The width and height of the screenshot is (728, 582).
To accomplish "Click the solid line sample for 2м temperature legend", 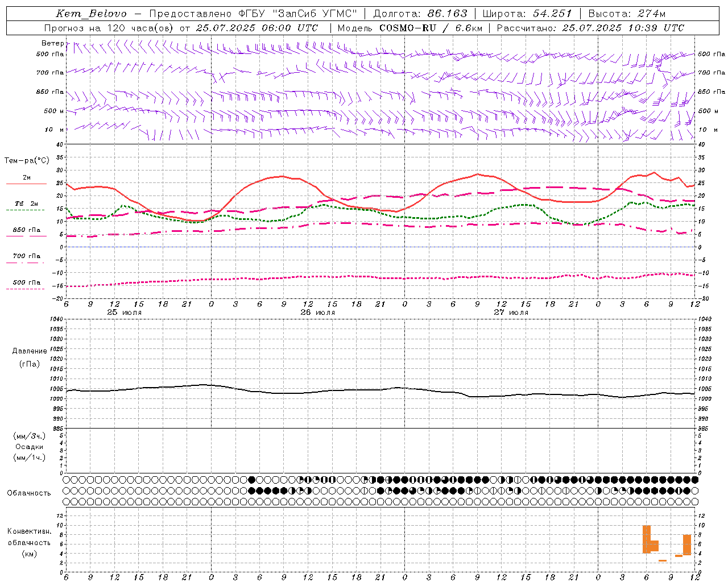I will pos(26,184).
